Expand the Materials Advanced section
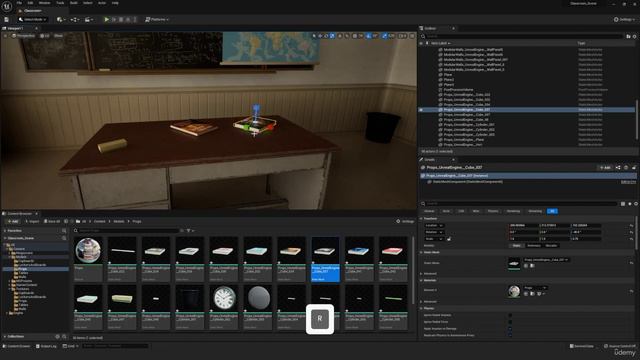The image size is (640, 360). point(422,301)
